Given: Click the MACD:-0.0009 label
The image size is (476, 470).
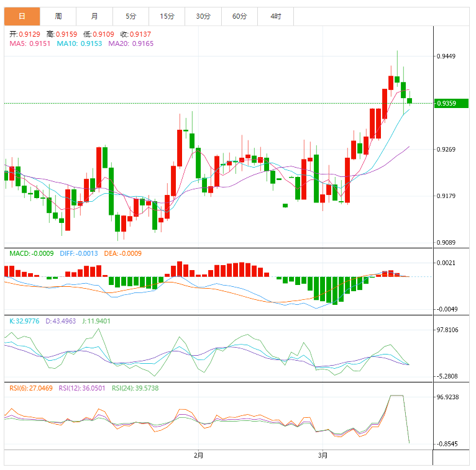Looking at the screenshot, I should (32, 253).
